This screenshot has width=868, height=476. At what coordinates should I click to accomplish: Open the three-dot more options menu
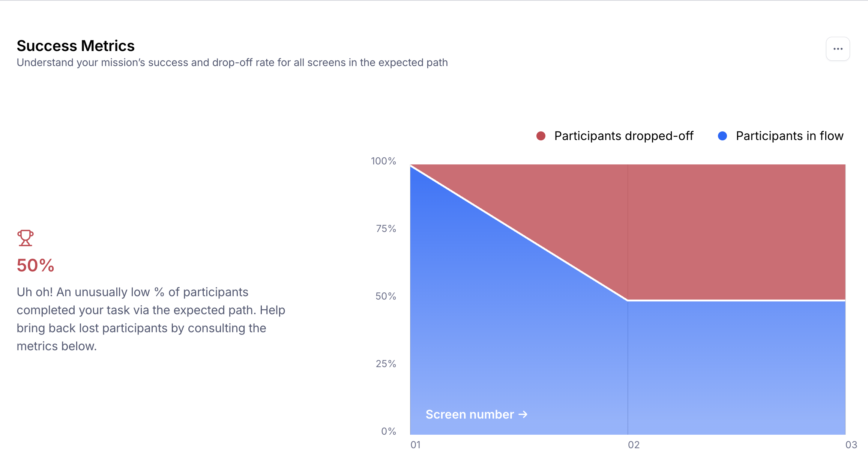(838, 49)
